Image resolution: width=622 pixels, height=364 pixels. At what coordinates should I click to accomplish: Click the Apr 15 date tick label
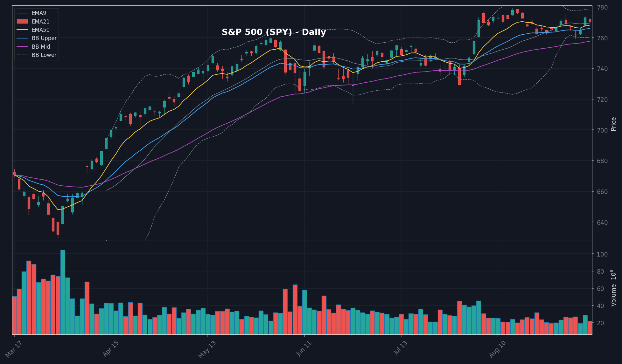click(110, 349)
